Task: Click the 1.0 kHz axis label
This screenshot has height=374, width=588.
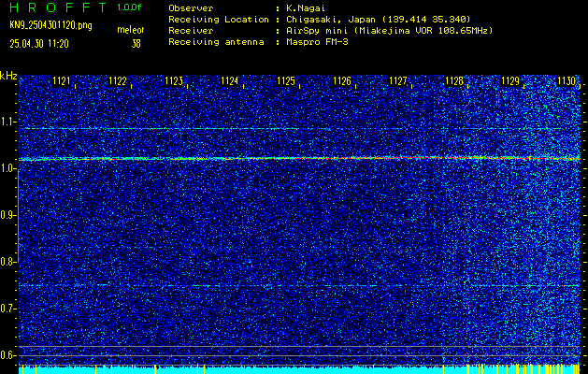Action: point(7,169)
